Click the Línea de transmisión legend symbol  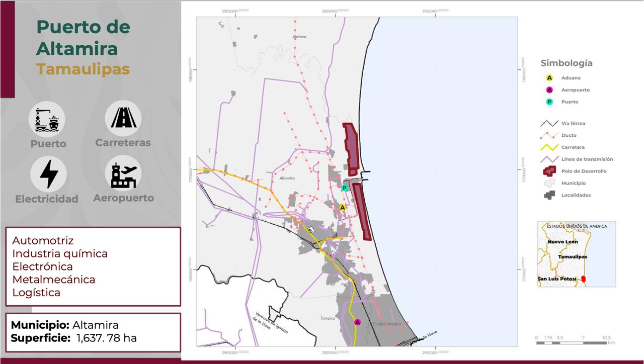click(x=549, y=159)
